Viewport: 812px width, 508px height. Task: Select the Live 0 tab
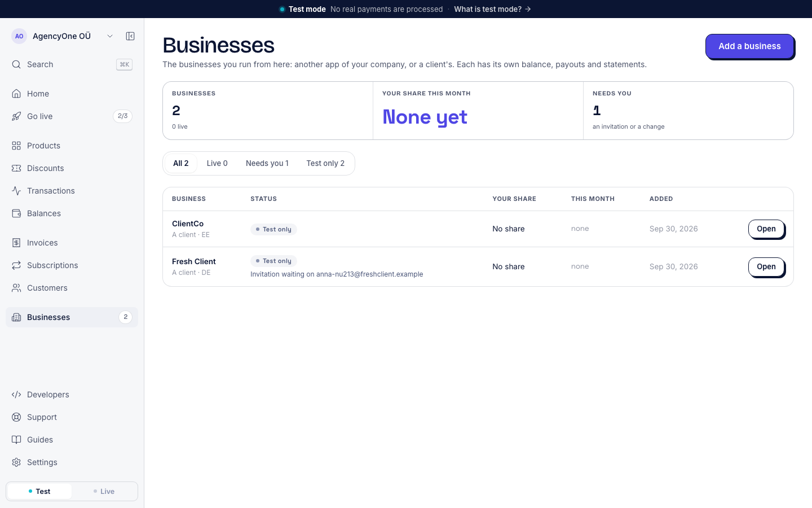(217, 163)
